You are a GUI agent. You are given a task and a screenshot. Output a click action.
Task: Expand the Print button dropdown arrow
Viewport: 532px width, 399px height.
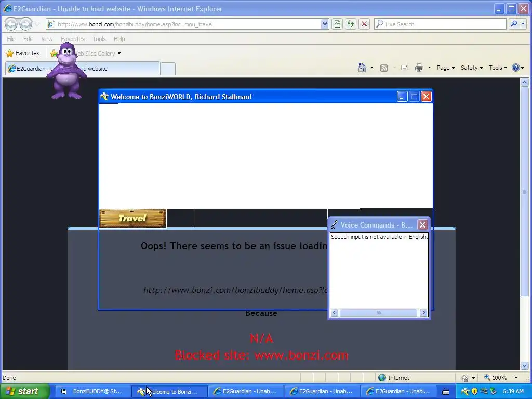429,68
